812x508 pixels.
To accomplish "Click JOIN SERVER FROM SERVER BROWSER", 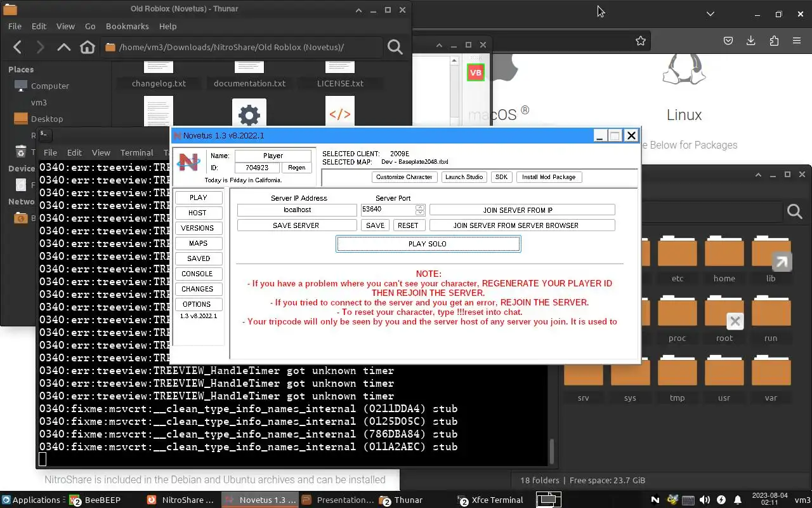I will (x=522, y=225).
